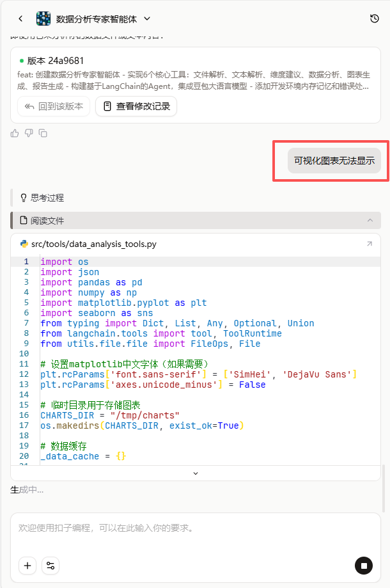The height and width of the screenshot is (588, 390).
Task: Click the code line 'import os'
Action: 65,262
